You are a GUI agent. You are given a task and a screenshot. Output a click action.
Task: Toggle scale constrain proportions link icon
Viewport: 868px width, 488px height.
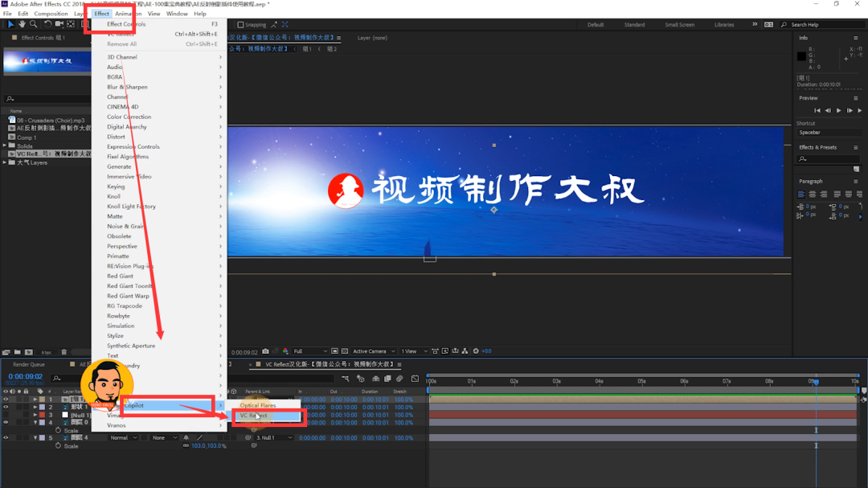tap(186, 446)
